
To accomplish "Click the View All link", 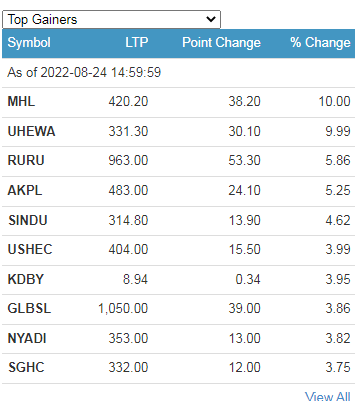I will point(327,396).
